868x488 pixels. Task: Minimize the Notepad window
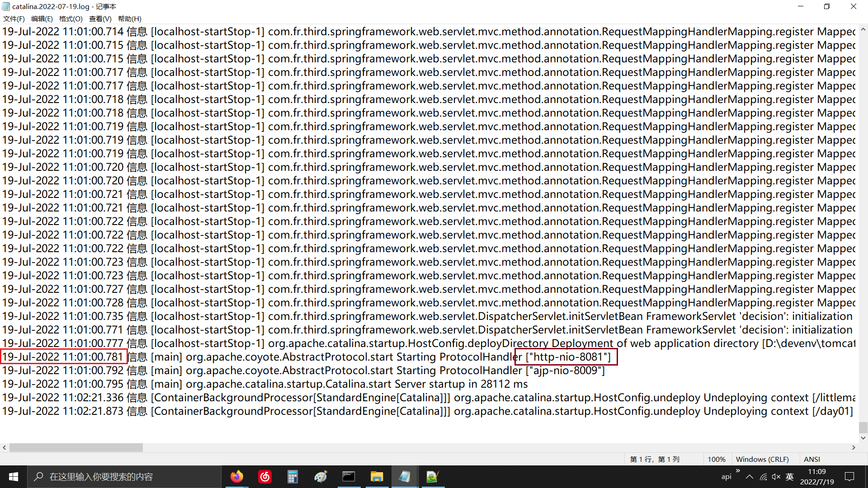point(801,6)
